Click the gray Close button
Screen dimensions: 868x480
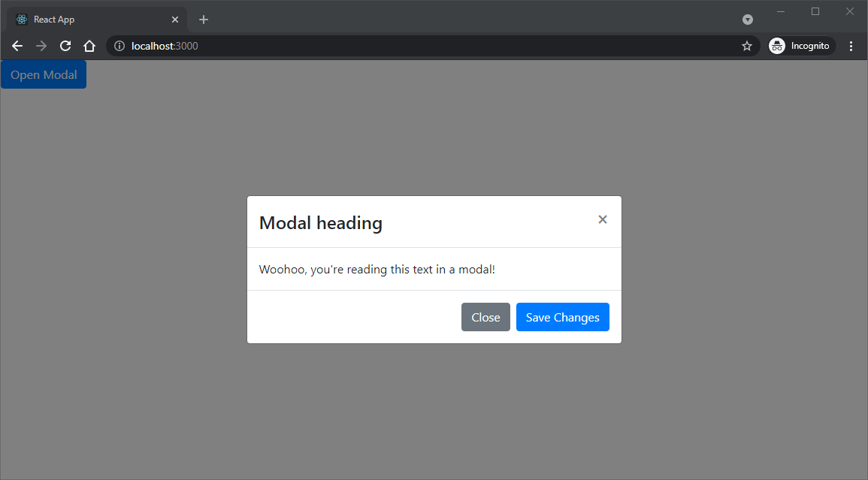(485, 317)
